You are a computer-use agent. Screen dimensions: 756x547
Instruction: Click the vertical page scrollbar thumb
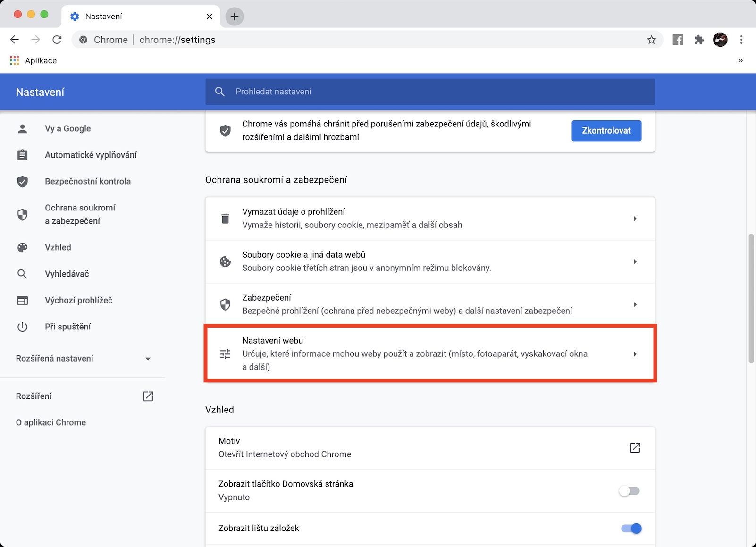751,297
